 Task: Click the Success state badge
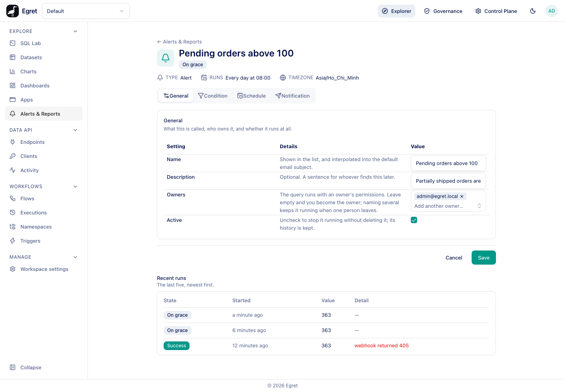[x=177, y=345]
